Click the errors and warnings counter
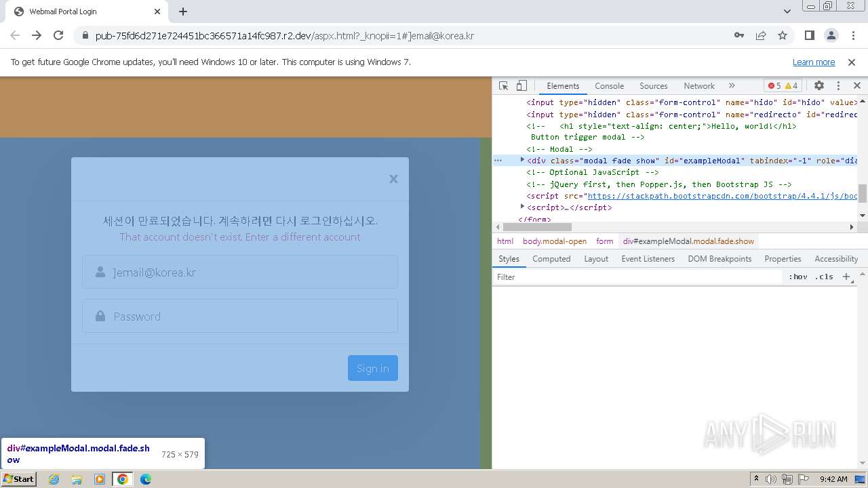Screen dimensions: 868x488 pyautogui.click(x=783, y=86)
